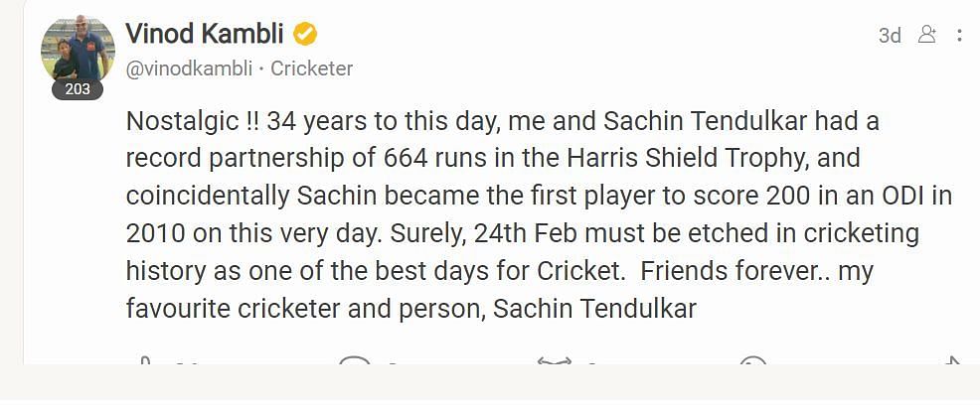Screen dimensions: 980x412
Task: Open the three-dot post options menu
Action: tap(959, 35)
